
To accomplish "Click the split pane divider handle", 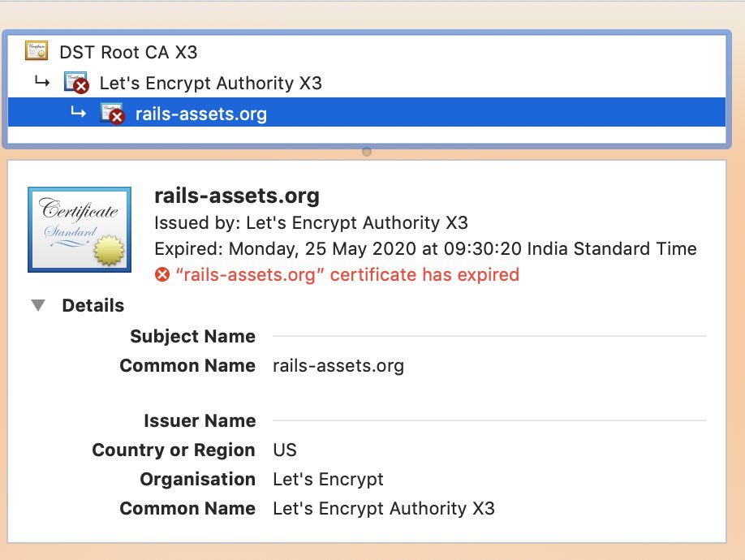I will (367, 152).
